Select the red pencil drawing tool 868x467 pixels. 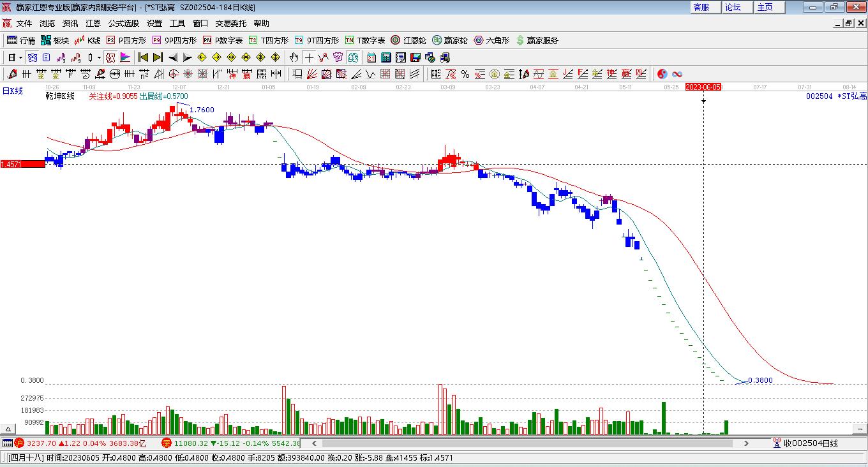click(x=12, y=74)
